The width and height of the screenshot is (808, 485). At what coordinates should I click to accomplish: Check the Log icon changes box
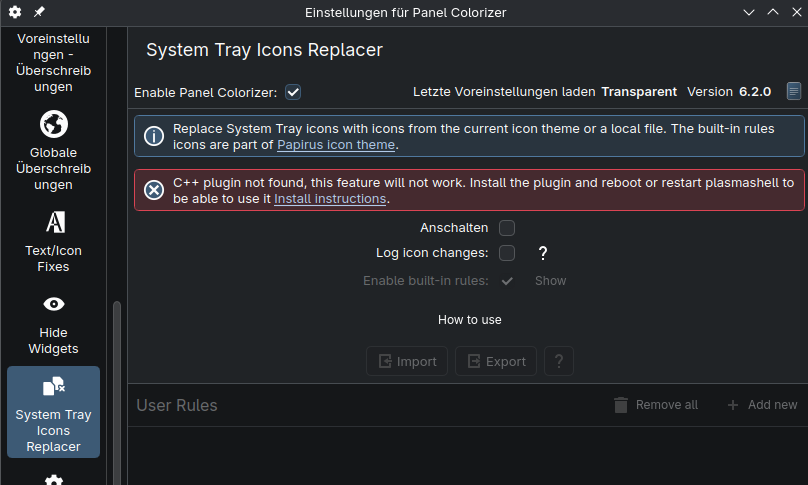507,253
